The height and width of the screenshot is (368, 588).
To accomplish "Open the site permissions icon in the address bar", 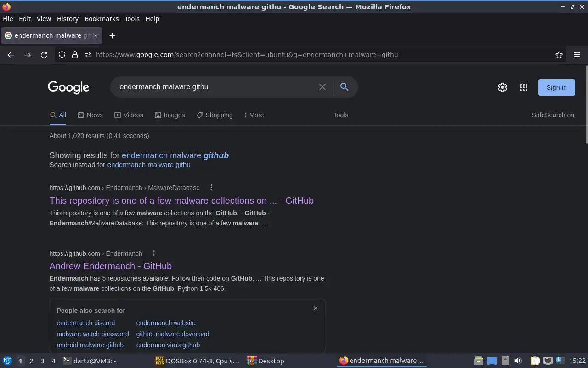I will pos(88,55).
